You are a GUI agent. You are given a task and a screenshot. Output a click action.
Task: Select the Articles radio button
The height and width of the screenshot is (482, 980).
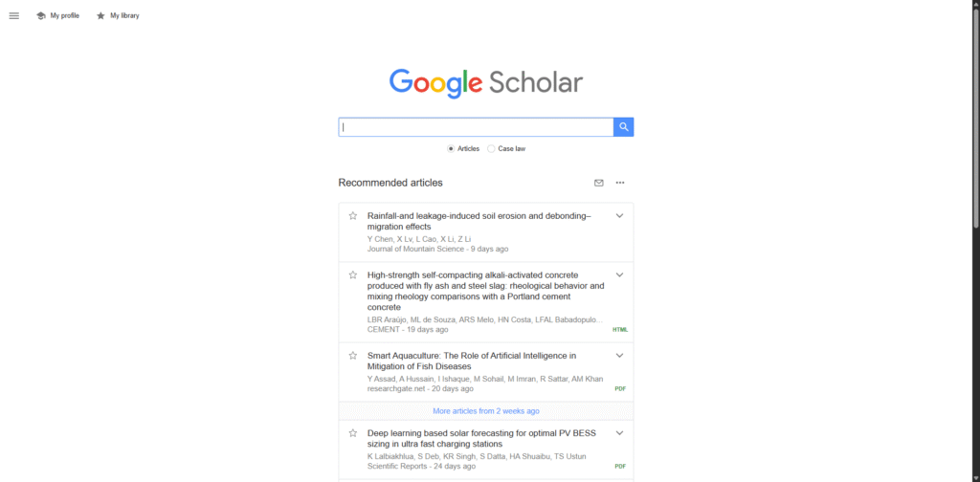coord(451,149)
